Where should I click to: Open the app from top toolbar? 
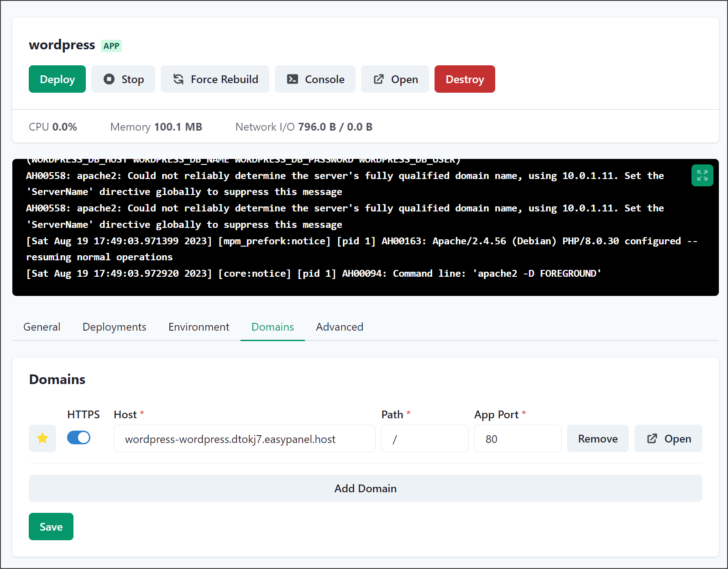395,79
